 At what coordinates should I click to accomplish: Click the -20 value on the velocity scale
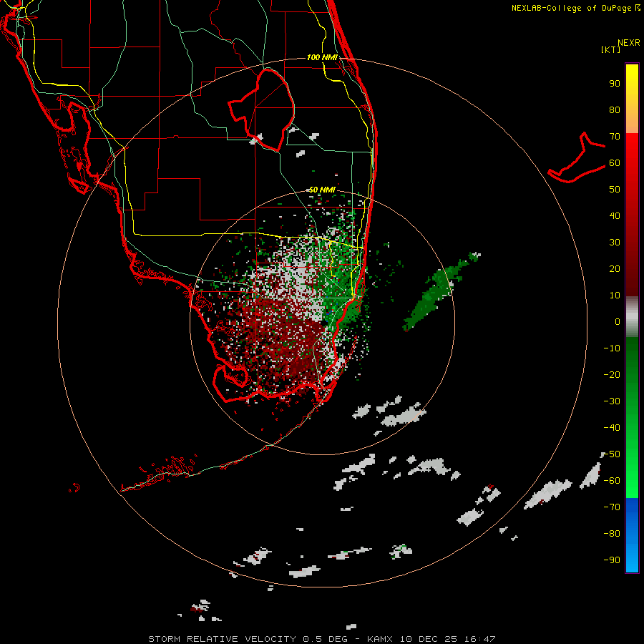(612, 375)
